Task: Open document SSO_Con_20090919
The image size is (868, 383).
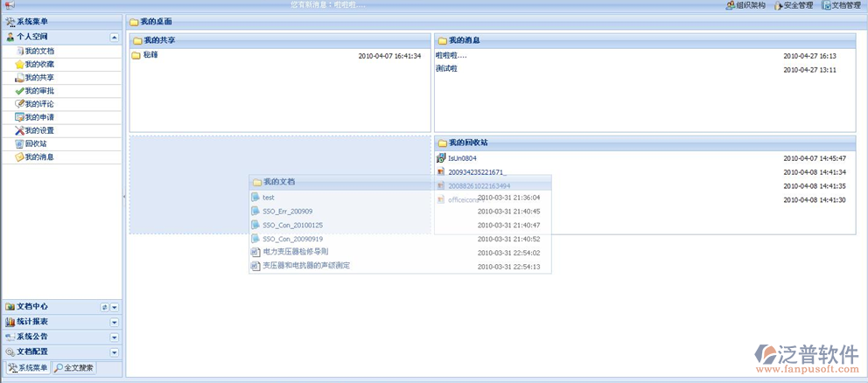Action: (x=293, y=239)
